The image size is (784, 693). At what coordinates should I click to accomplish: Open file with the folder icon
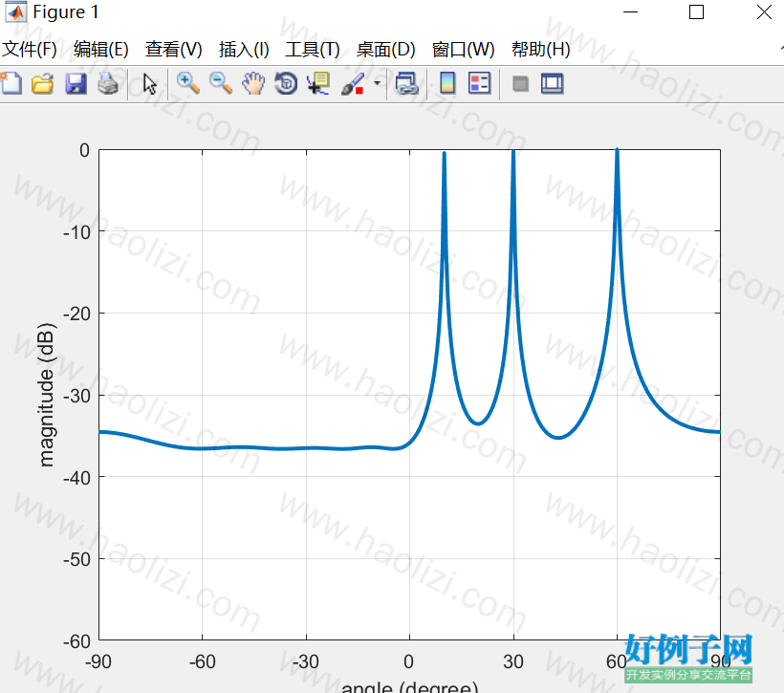pyautogui.click(x=42, y=83)
